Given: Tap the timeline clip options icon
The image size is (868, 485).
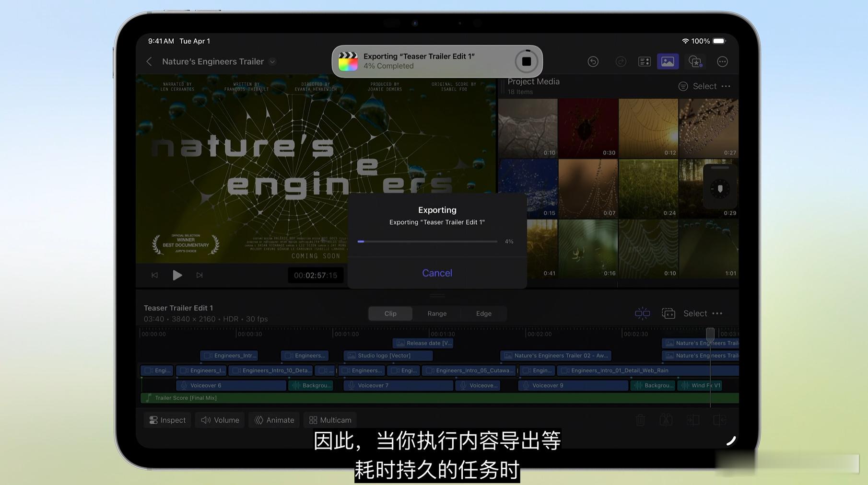Looking at the screenshot, I should pyautogui.click(x=668, y=313).
